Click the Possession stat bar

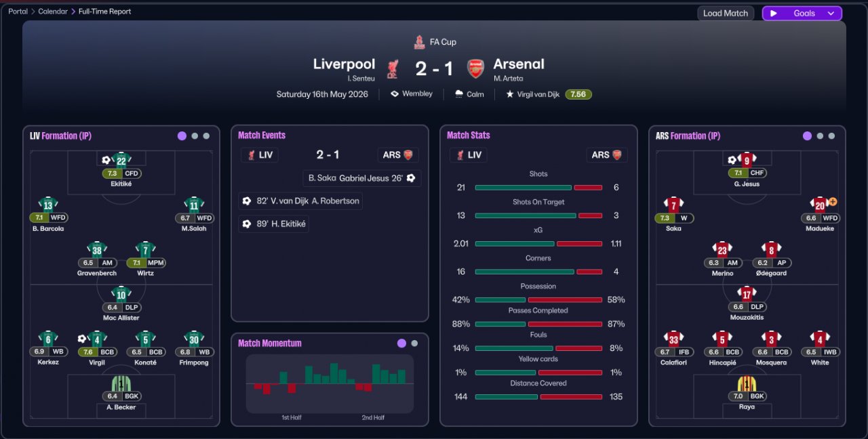(538, 299)
